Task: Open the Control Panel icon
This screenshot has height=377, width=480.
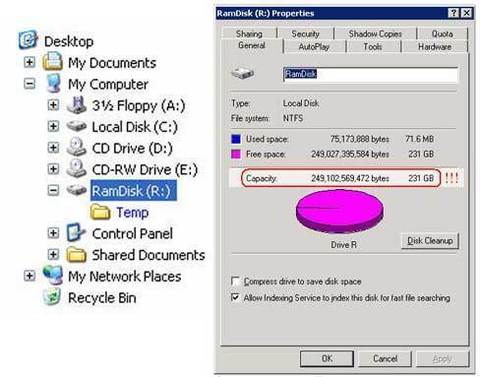Action: [x=76, y=233]
